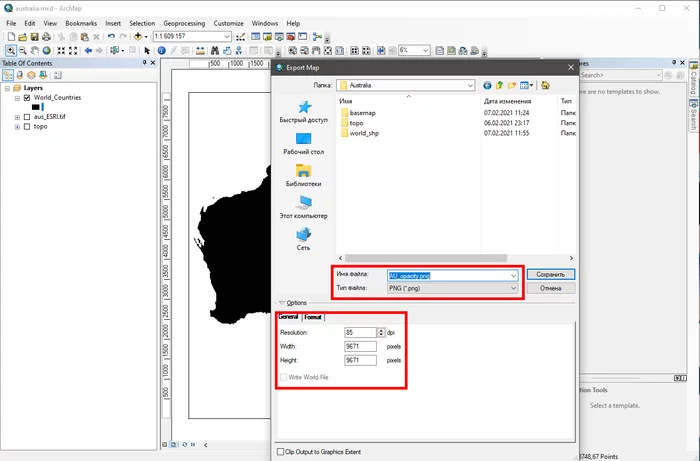Viewport: 700px width, 461px height.
Task: Open the Имя файла dropdown arrow
Action: pos(513,275)
